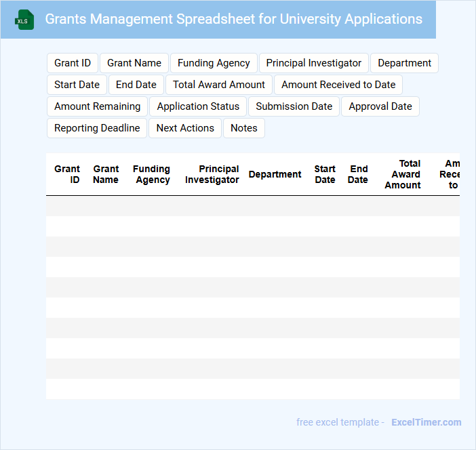
Task: Select the Reporting Deadline tag
Action: point(97,128)
